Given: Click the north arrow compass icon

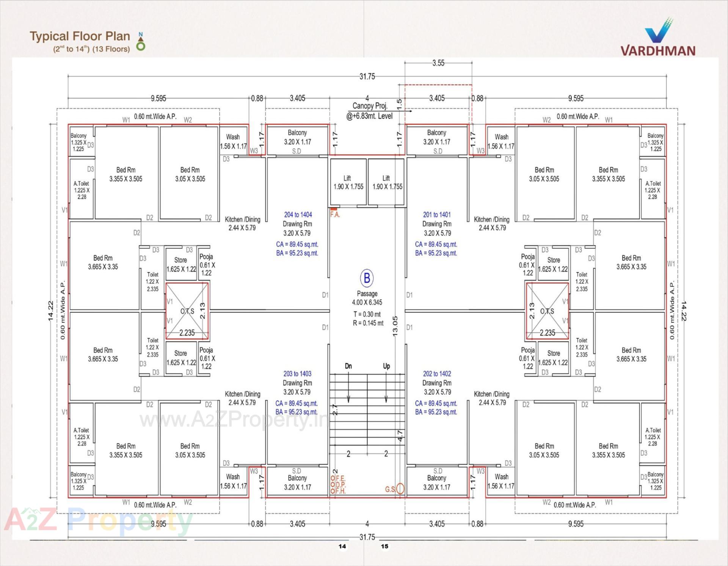Looking at the screenshot, I should click(140, 42).
